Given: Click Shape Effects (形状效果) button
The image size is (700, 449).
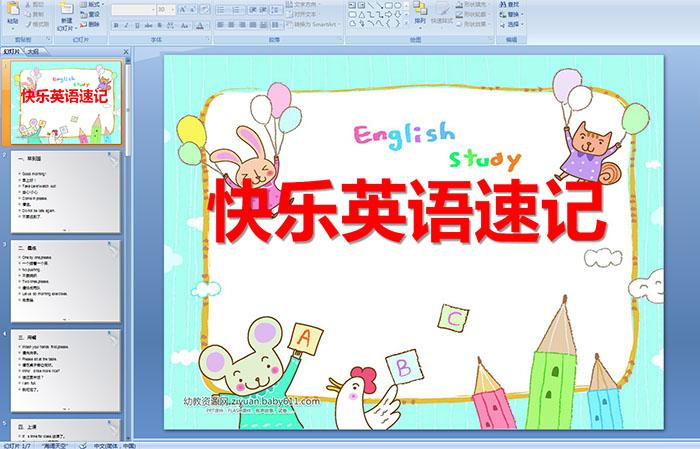Looking at the screenshot, I should (x=472, y=24).
